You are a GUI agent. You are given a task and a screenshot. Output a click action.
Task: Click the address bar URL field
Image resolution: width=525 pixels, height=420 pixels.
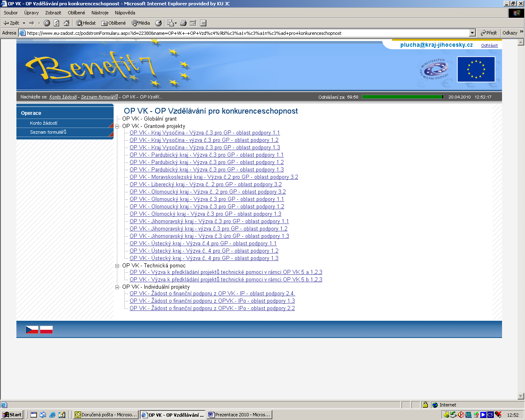click(247, 33)
